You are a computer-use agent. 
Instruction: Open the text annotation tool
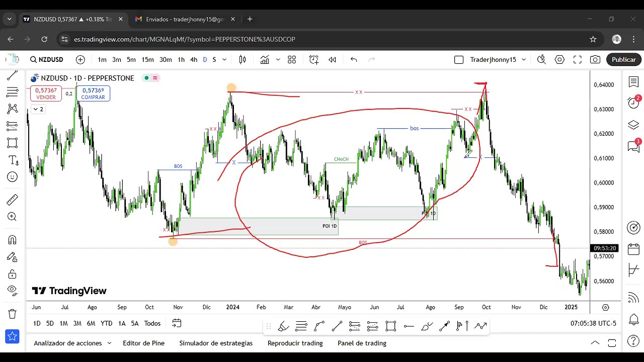coord(12,160)
